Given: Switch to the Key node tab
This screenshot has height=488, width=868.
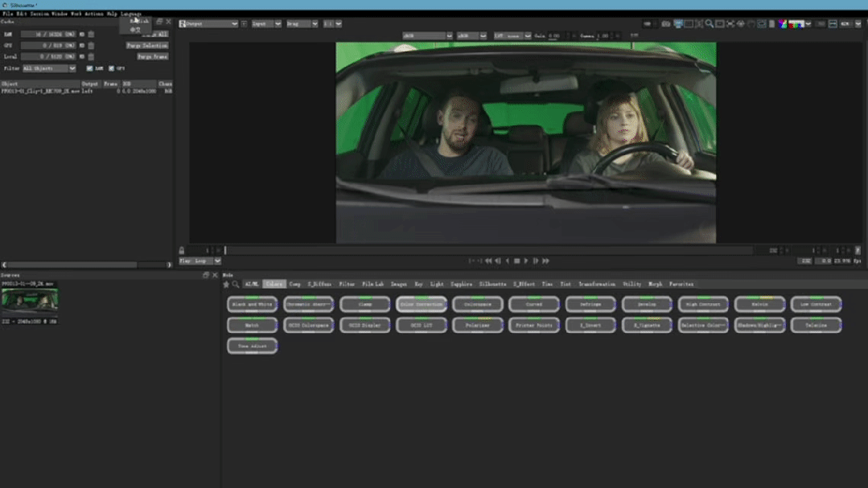Looking at the screenshot, I should [418, 284].
